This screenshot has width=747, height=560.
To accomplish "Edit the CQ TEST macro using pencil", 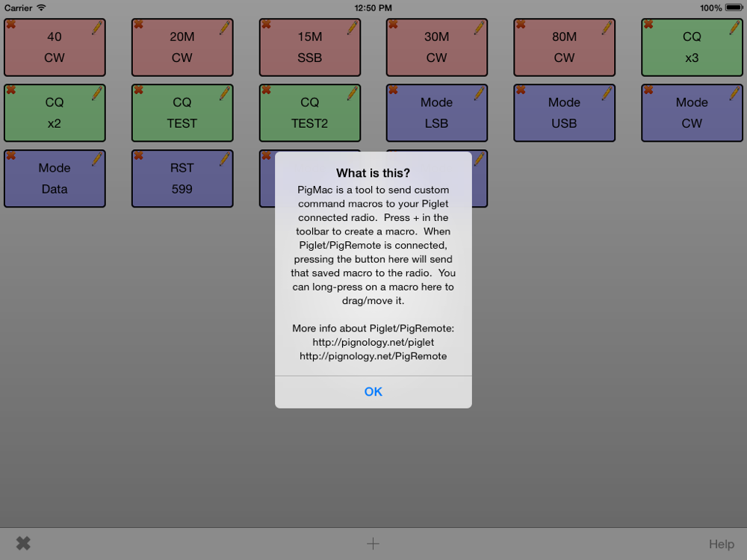I will coord(225,93).
